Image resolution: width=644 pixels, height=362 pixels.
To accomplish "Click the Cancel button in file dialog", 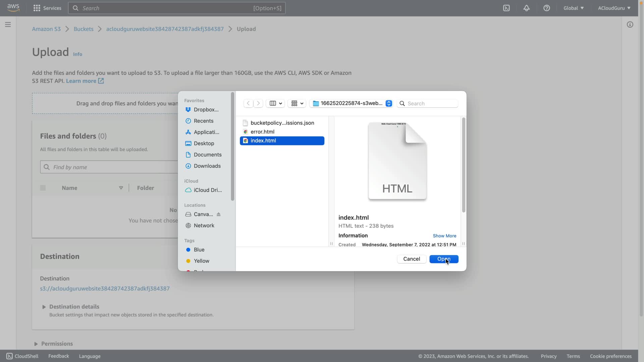I will [x=411, y=259].
